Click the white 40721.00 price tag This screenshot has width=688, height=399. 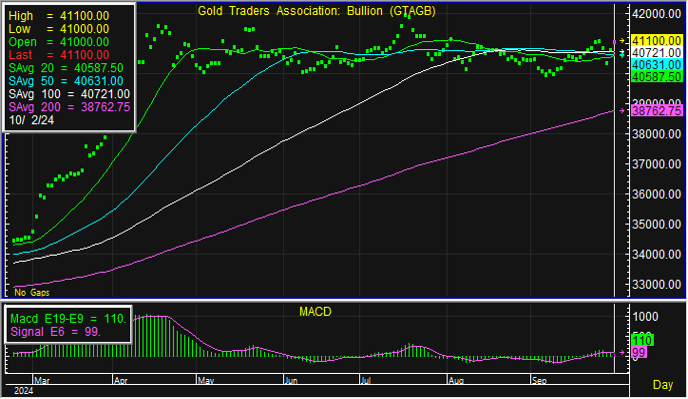click(656, 53)
